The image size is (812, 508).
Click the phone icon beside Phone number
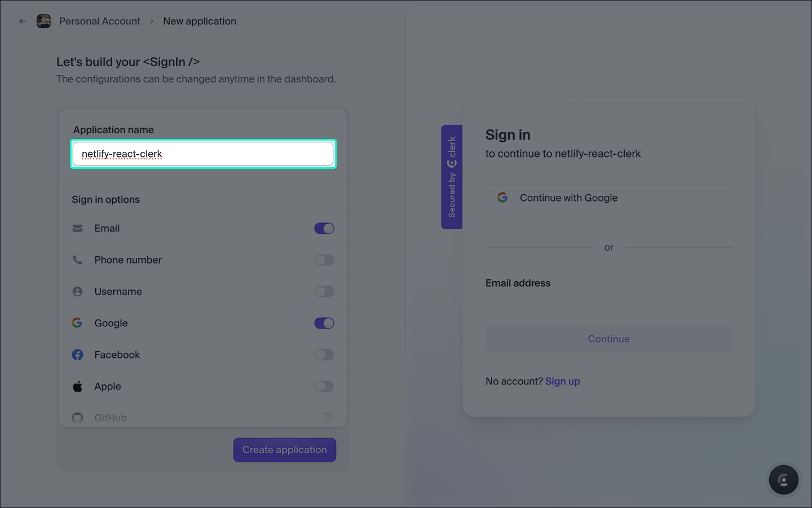(x=78, y=260)
